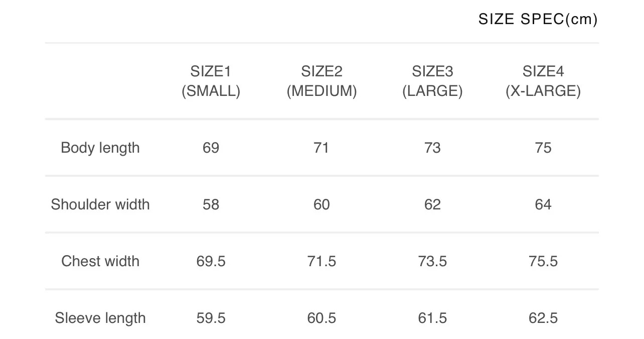
Task: Select the SIZE4 (X-LARGE) column header
Action: pyautogui.click(x=543, y=81)
